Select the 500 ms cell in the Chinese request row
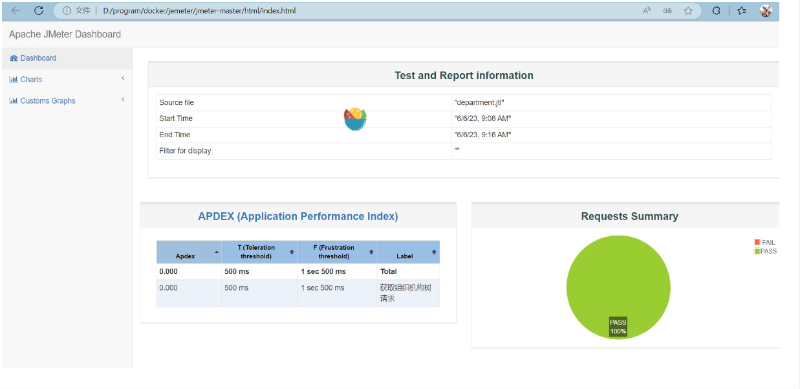 [259, 293]
